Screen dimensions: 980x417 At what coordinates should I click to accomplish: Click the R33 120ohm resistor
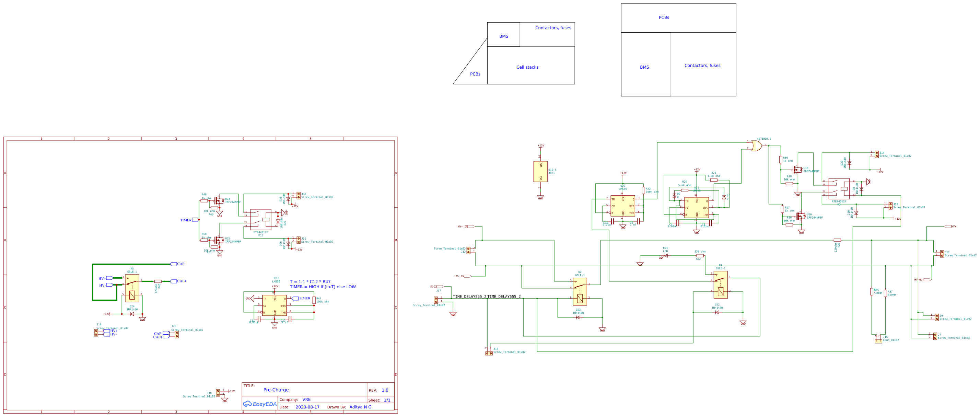pos(837,241)
